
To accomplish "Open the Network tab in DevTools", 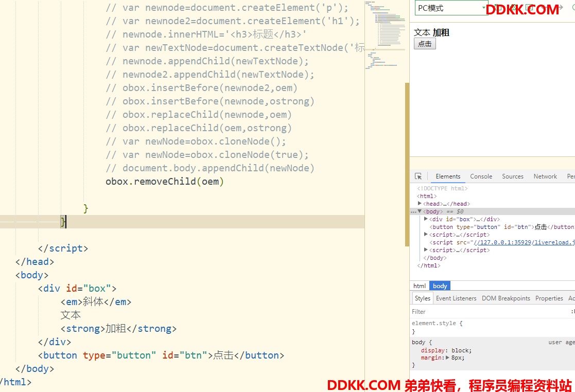I will (x=545, y=176).
